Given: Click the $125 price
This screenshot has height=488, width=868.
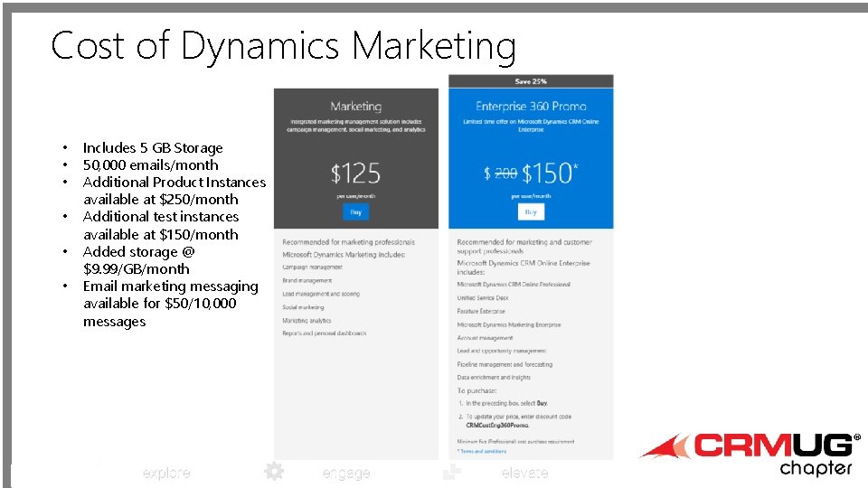Looking at the screenshot, I should tap(355, 174).
